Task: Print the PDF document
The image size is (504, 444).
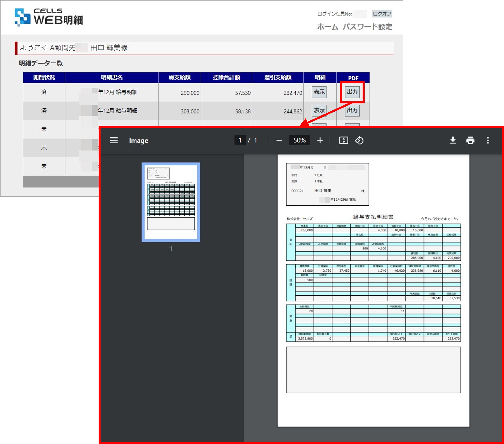Action: (x=470, y=141)
